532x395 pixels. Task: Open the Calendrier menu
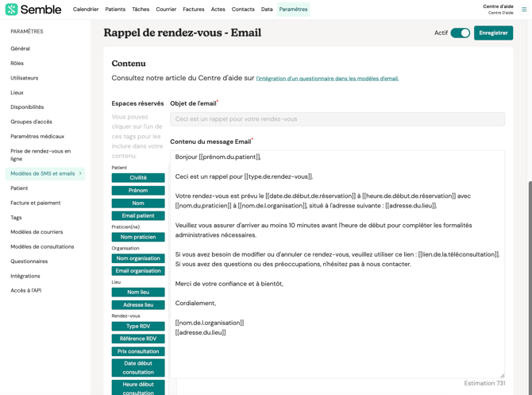pos(86,10)
